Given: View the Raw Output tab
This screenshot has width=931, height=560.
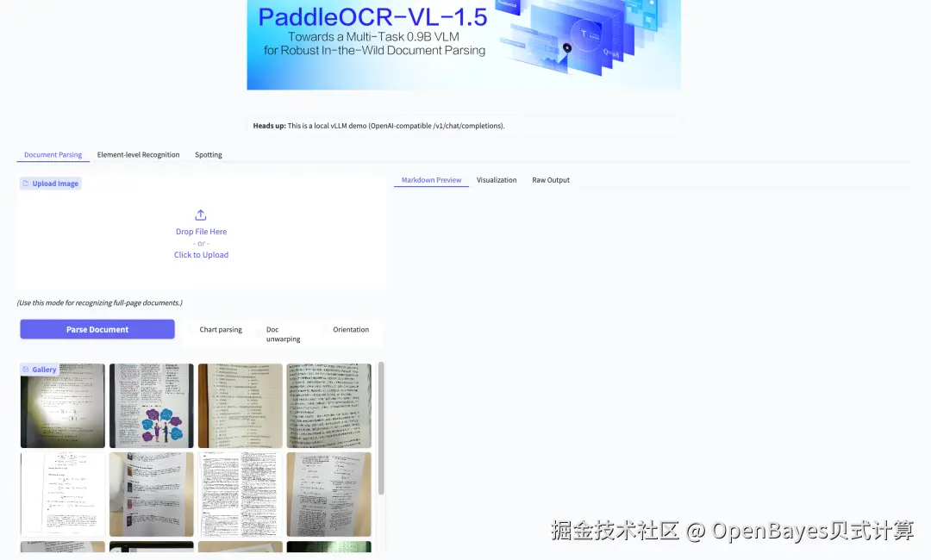Looking at the screenshot, I should (550, 180).
